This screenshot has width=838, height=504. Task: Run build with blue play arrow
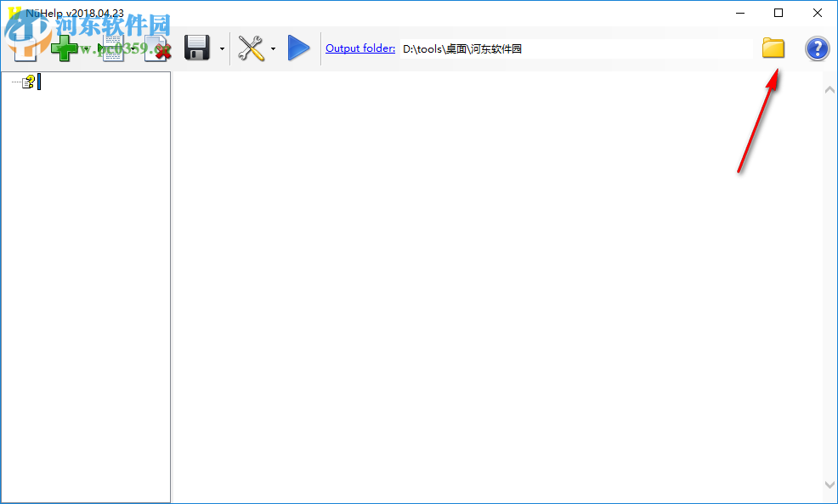(299, 48)
